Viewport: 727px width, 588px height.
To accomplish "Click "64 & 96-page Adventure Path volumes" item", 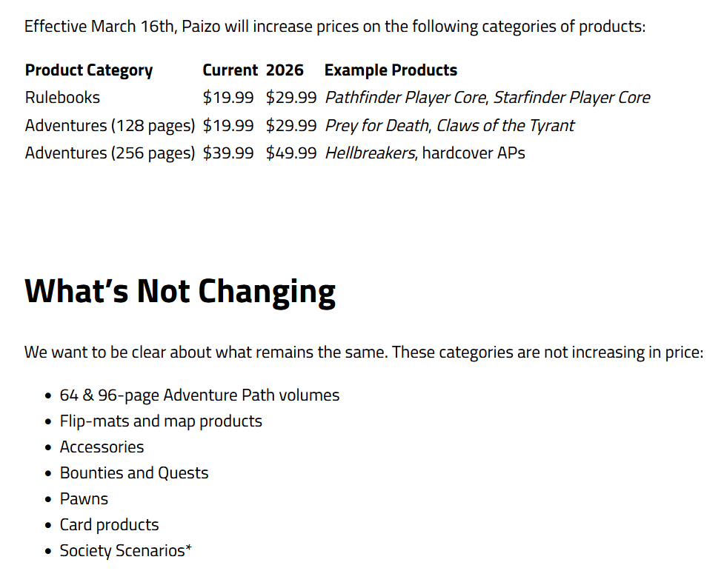I will (199, 395).
